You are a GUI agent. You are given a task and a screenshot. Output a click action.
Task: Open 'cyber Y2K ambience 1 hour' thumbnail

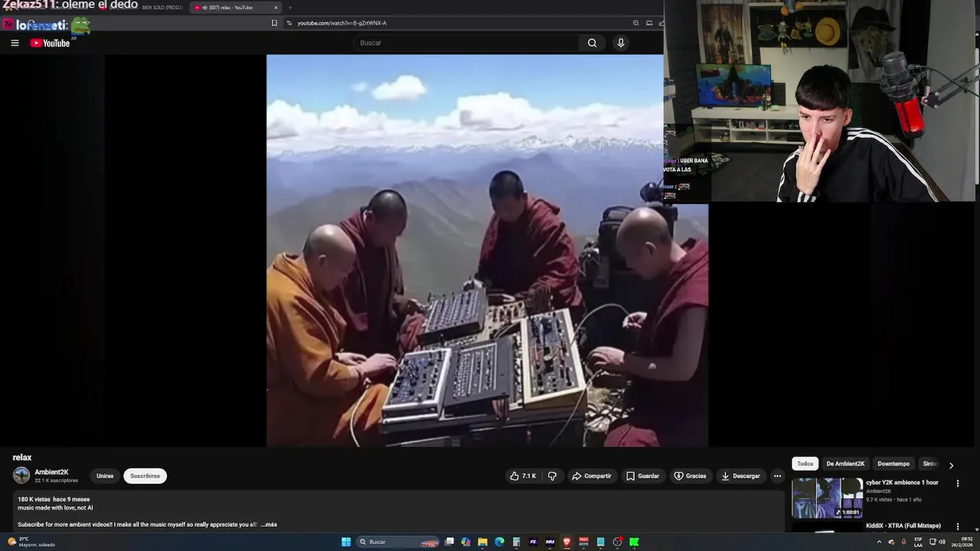tap(827, 498)
